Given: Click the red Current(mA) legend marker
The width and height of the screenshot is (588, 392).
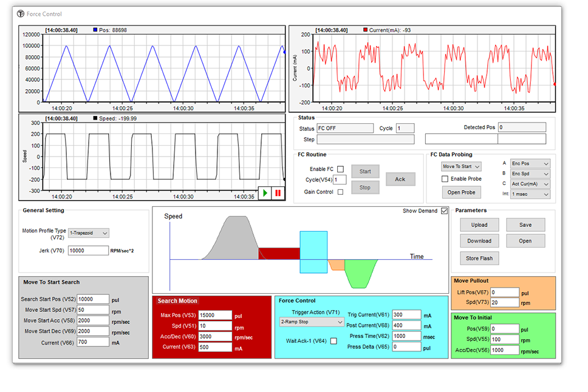Looking at the screenshot, I should (x=365, y=30).
